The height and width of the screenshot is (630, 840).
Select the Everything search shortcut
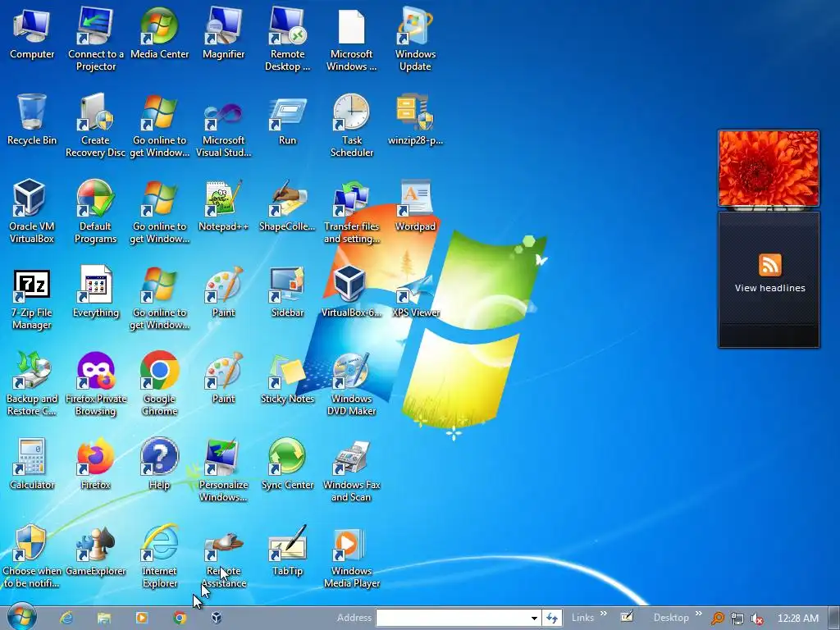[95, 293]
